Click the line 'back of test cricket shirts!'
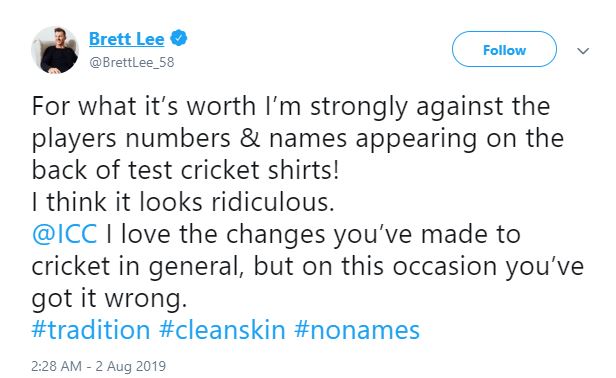The image size is (616, 378). (x=185, y=170)
